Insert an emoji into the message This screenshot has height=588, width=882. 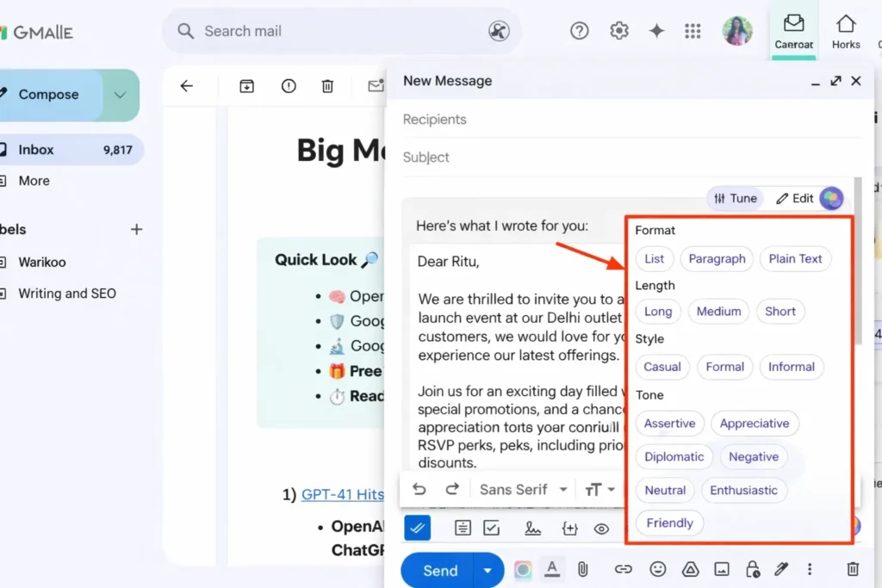point(657,569)
